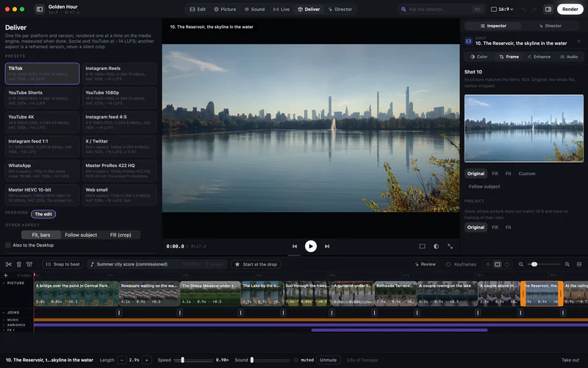Collapse the PICTURE track

(x=4, y=283)
